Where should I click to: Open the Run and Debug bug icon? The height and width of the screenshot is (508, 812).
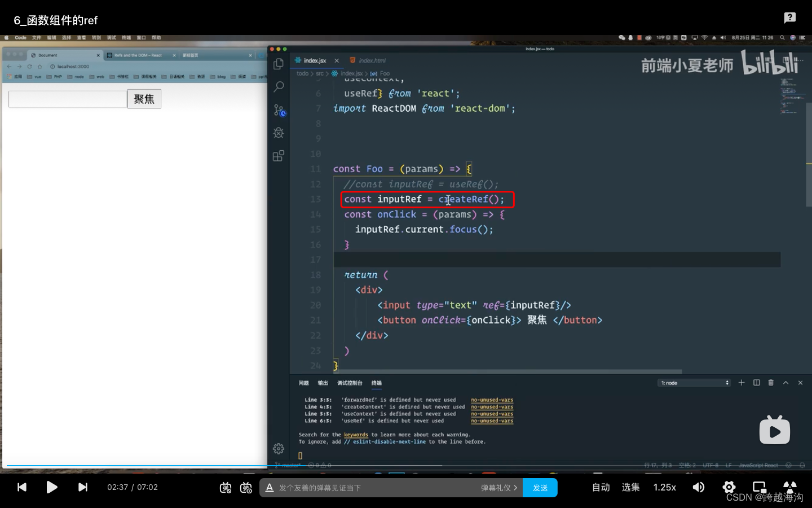click(279, 133)
